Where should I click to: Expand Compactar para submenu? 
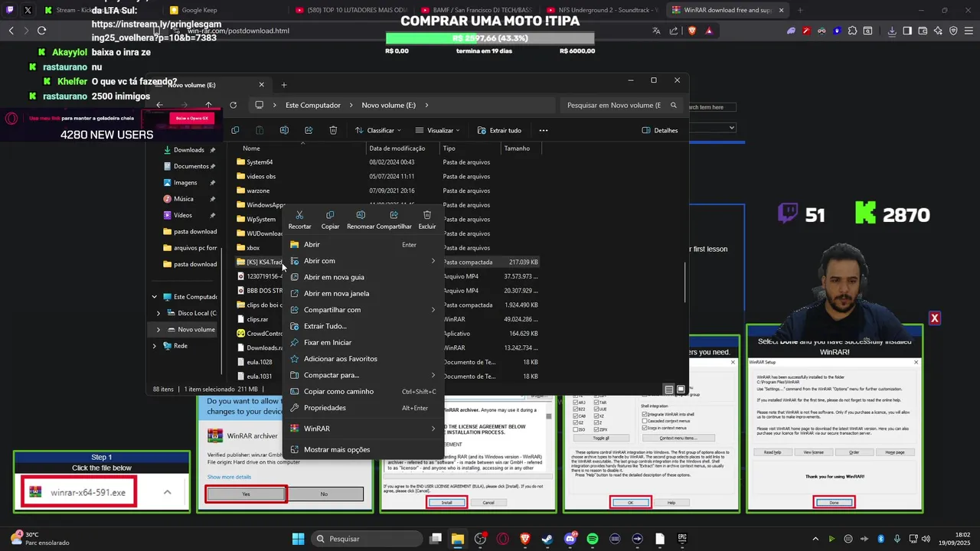tap(433, 375)
